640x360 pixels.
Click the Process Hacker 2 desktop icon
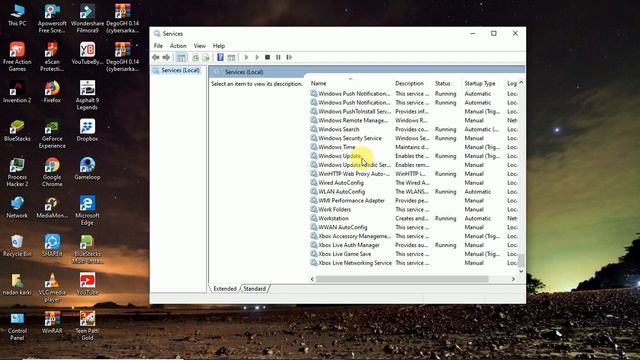click(x=17, y=172)
